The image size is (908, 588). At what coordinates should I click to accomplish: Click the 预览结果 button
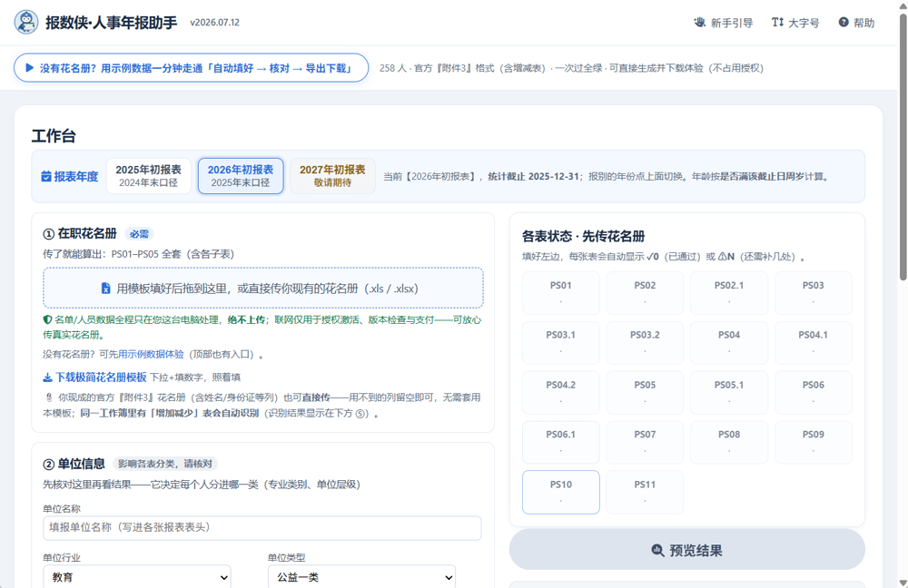click(x=686, y=549)
